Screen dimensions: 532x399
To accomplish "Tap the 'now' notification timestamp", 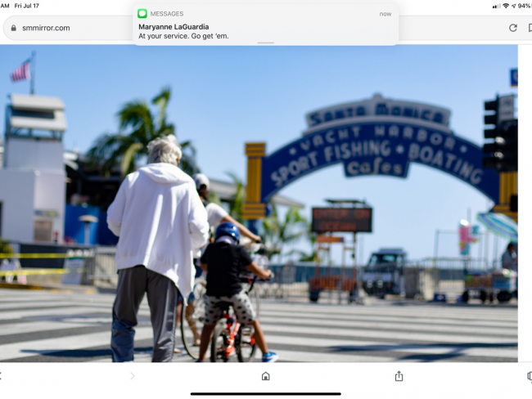I will point(385,14).
